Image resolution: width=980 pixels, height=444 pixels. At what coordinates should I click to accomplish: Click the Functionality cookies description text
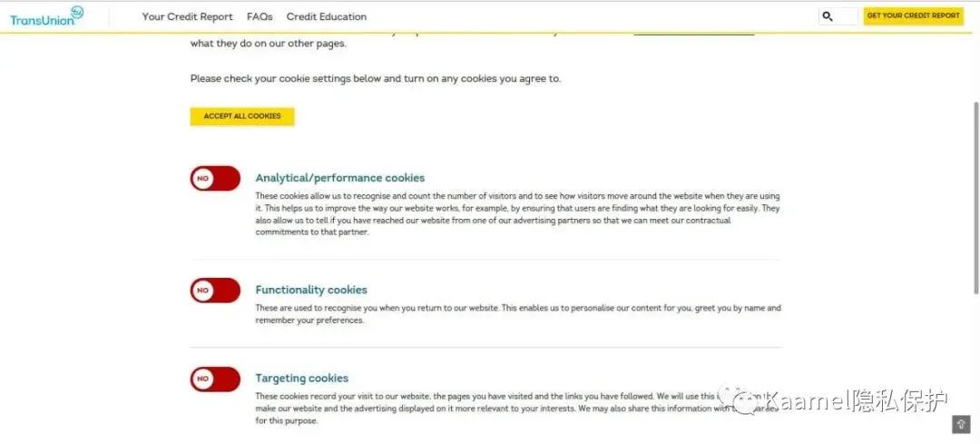(x=518, y=314)
